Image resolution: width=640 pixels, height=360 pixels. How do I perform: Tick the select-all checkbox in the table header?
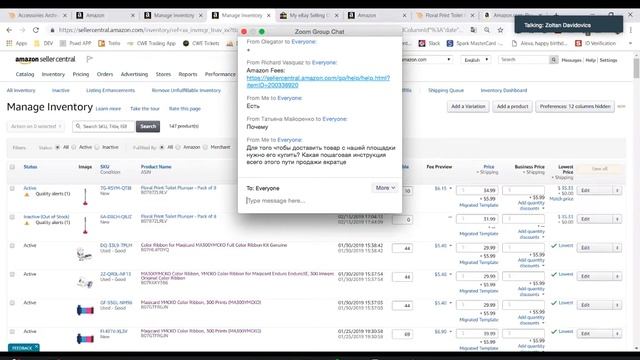tap(12, 167)
